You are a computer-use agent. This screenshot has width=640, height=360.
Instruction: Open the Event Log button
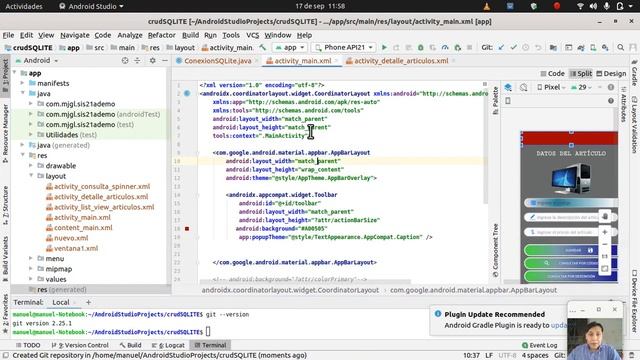click(540, 345)
